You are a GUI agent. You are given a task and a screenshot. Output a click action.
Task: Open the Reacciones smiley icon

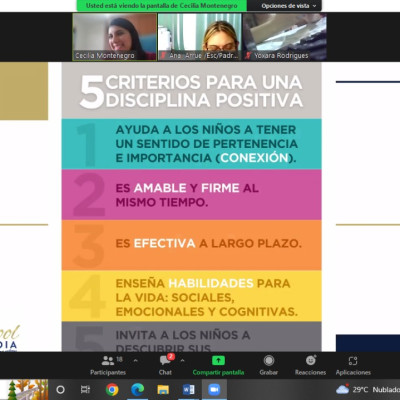[x=311, y=360]
